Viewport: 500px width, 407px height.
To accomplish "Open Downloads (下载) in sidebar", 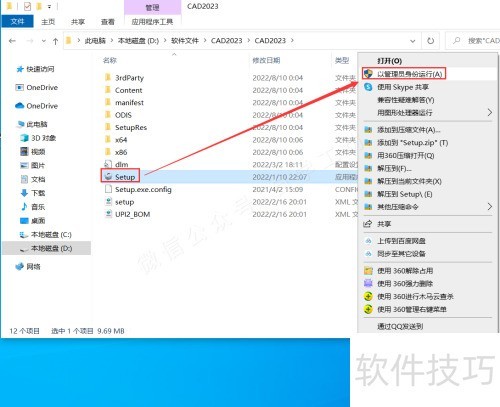I will [x=33, y=193].
